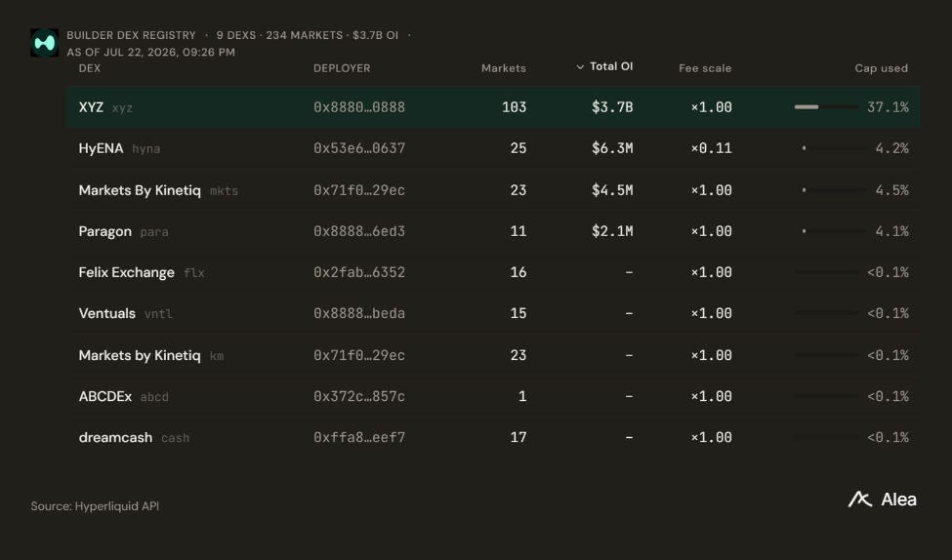The height and width of the screenshot is (560, 952).
Task: Select the DEX column header
Action: [90, 68]
